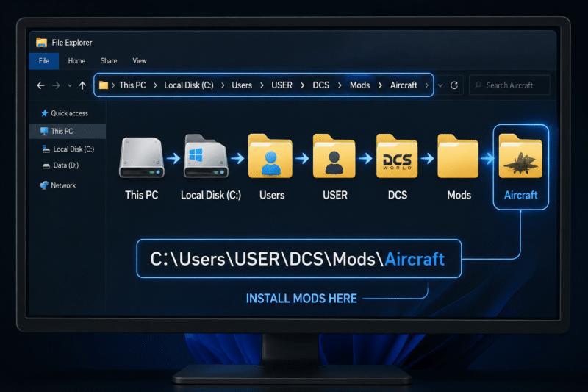Open the File ribbon tab
Screen dimensions: 588x392
coord(44,61)
